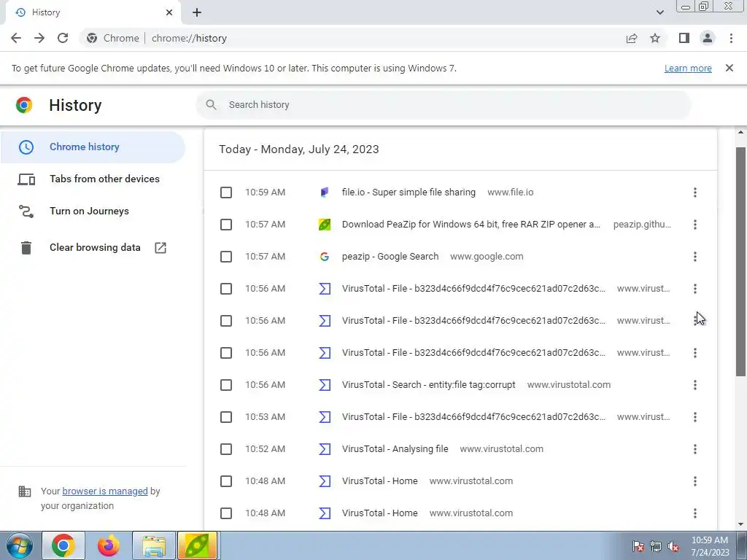Reload the history page
This screenshot has width=747, height=560.
click(x=63, y=38)
